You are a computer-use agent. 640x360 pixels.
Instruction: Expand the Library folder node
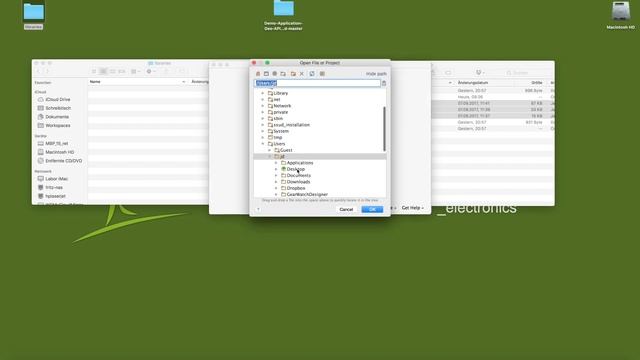(263, 93)
